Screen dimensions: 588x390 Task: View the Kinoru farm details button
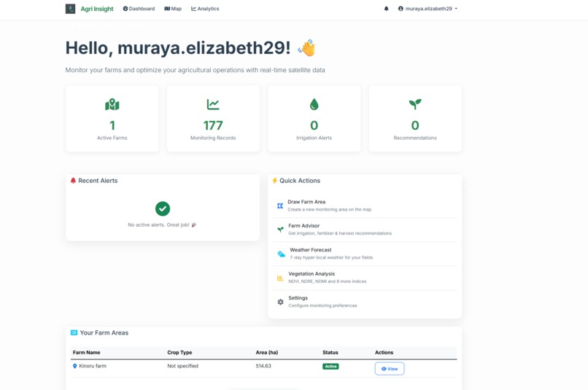(x=390, y=369)
